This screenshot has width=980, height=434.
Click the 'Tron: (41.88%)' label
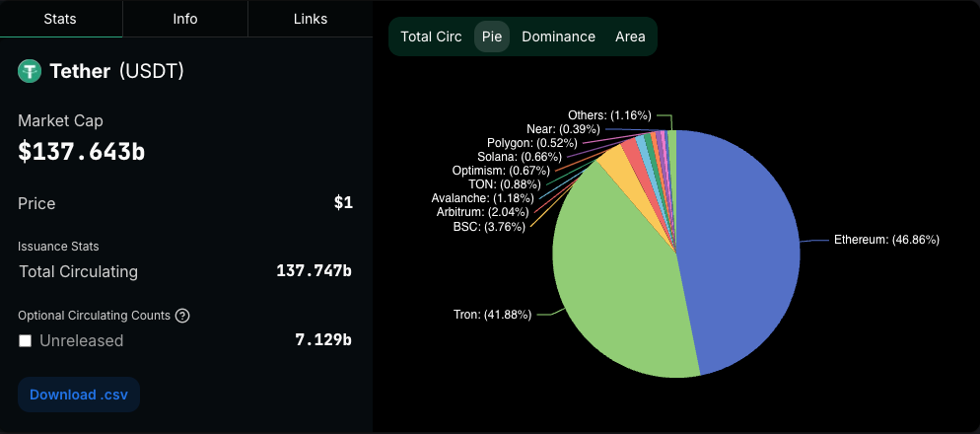click(x=492, y=315)
